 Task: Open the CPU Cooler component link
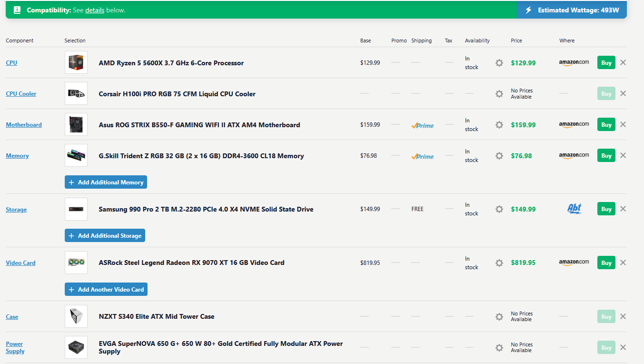[21, 94]
